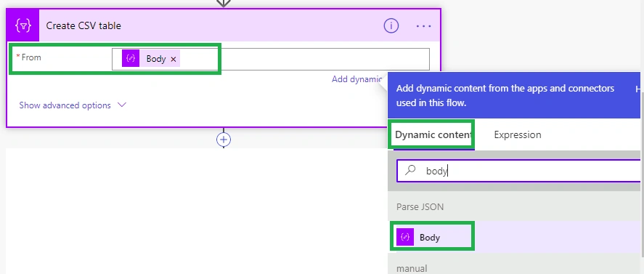Click the Create CSV table title

coord(83,25)
